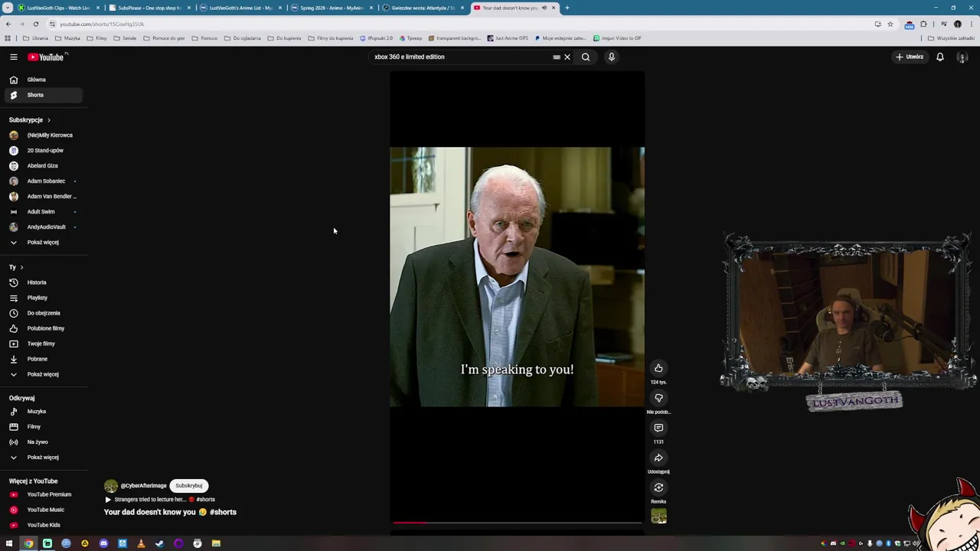Open the Imgur Video to GIF bookmark
This screenshot has height=551, width=980.
coord(617,37)
